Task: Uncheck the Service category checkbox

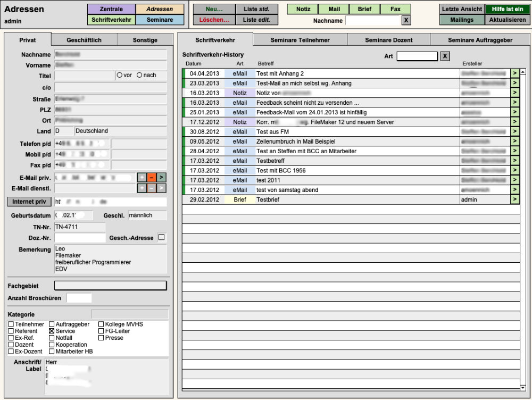Action: (x=52, y=331)
